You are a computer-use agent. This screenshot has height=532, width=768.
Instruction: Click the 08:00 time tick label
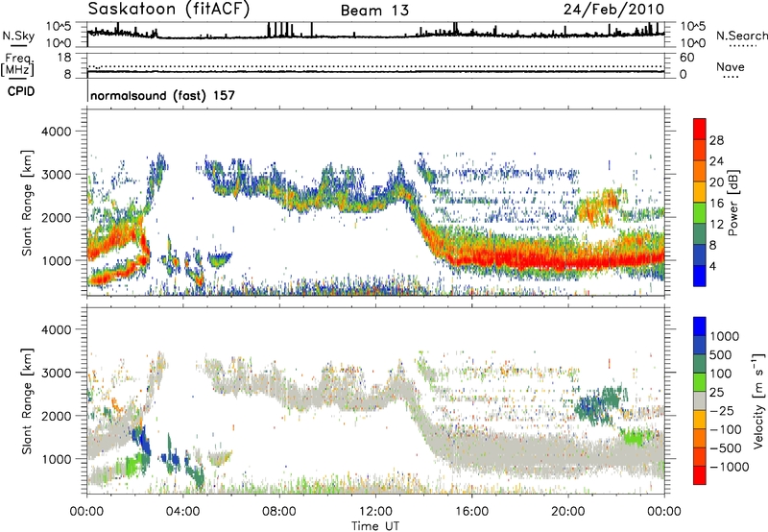279,512
